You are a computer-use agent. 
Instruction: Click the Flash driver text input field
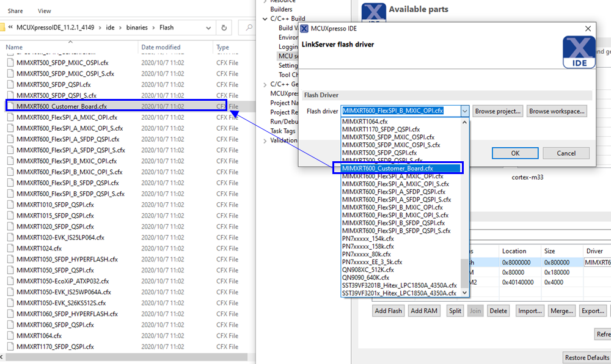pos(401,111)
